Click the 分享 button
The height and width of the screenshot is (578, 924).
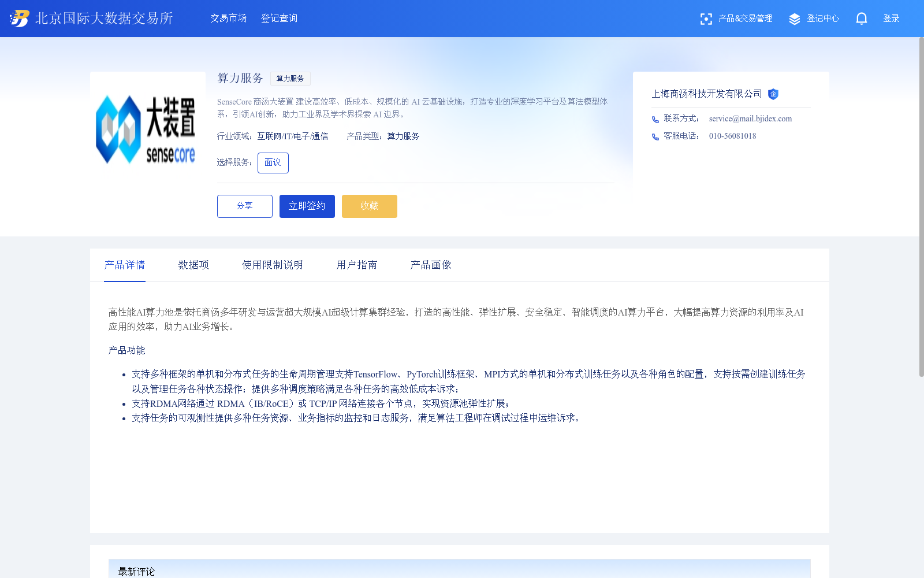click(x=245, y=206)
